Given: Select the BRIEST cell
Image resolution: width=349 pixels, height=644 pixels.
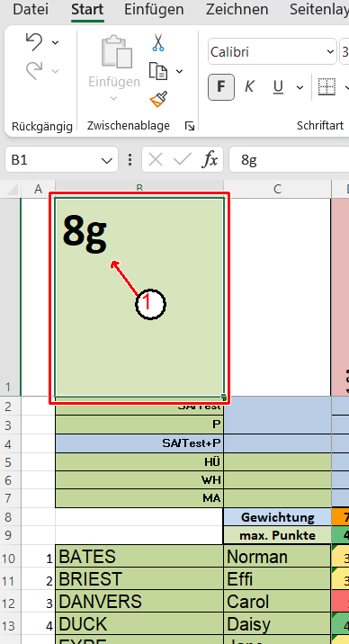Looking at the screenshot, I should [139, 579].
